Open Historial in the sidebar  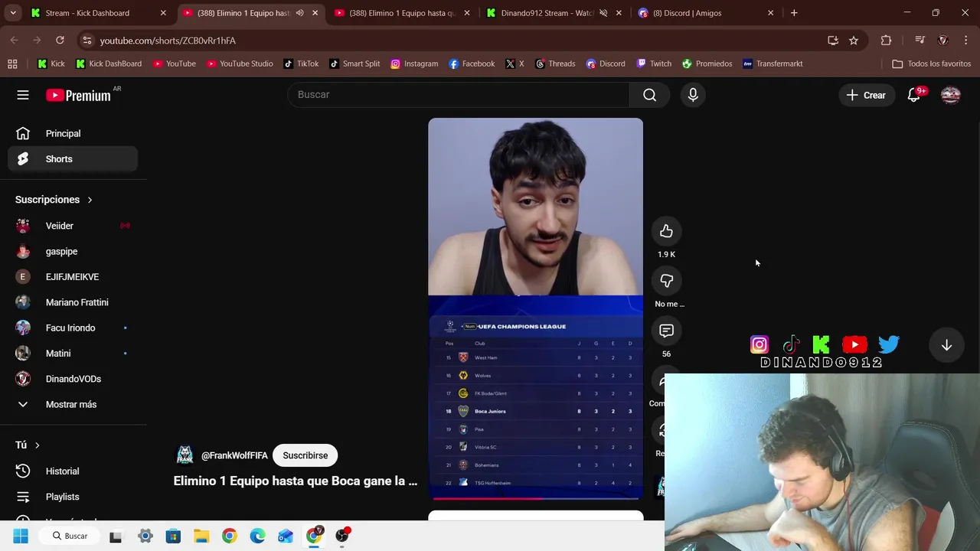click(x=73, y=471)
